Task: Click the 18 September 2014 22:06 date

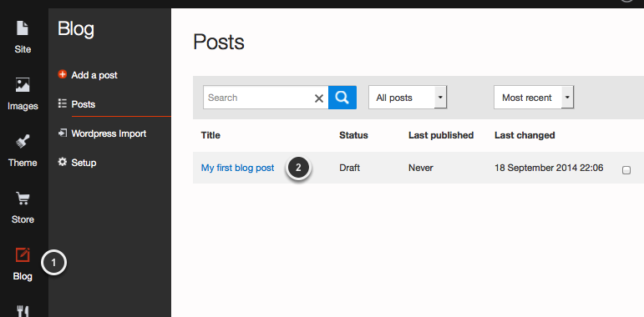Action: click(x=549, y=168)
